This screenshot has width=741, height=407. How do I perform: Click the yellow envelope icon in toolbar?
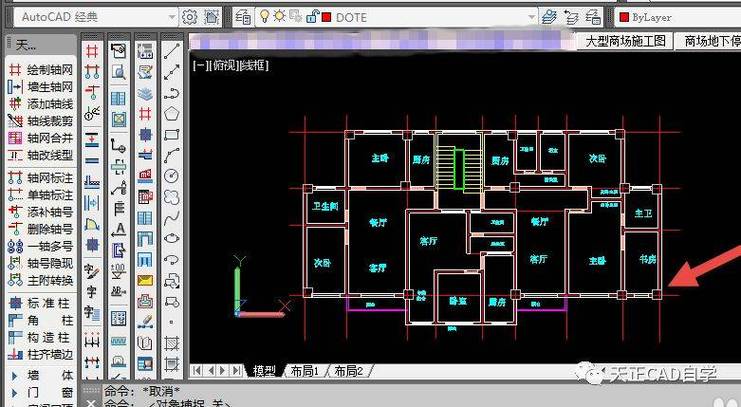pos(145,281)
